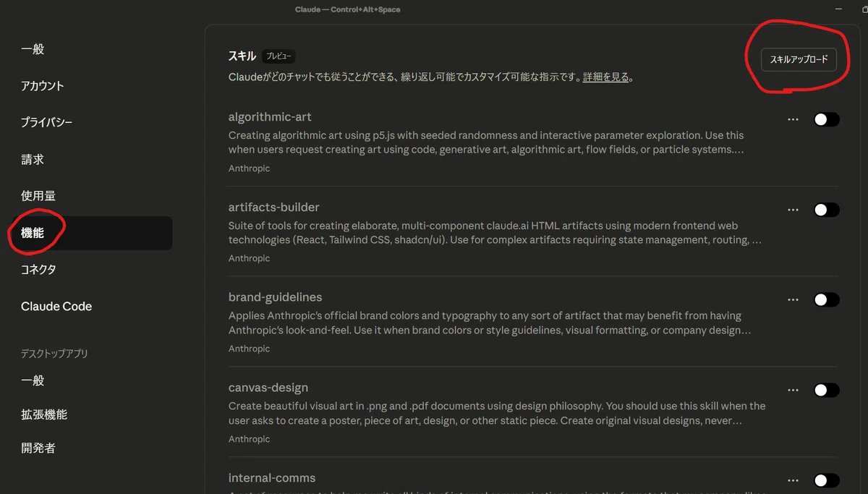Click the algorithmic-art skill title
Screen dimensions: 868x494
pos(270,116)
